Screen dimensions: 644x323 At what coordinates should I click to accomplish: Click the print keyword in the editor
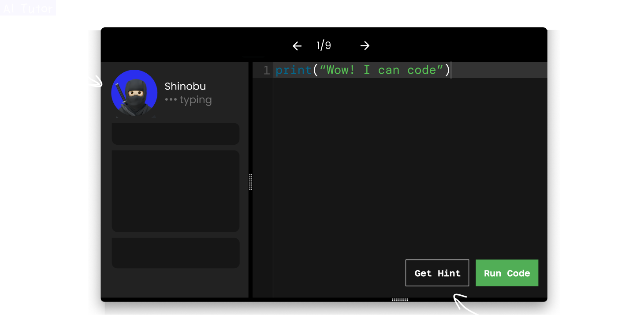[293, 71]
